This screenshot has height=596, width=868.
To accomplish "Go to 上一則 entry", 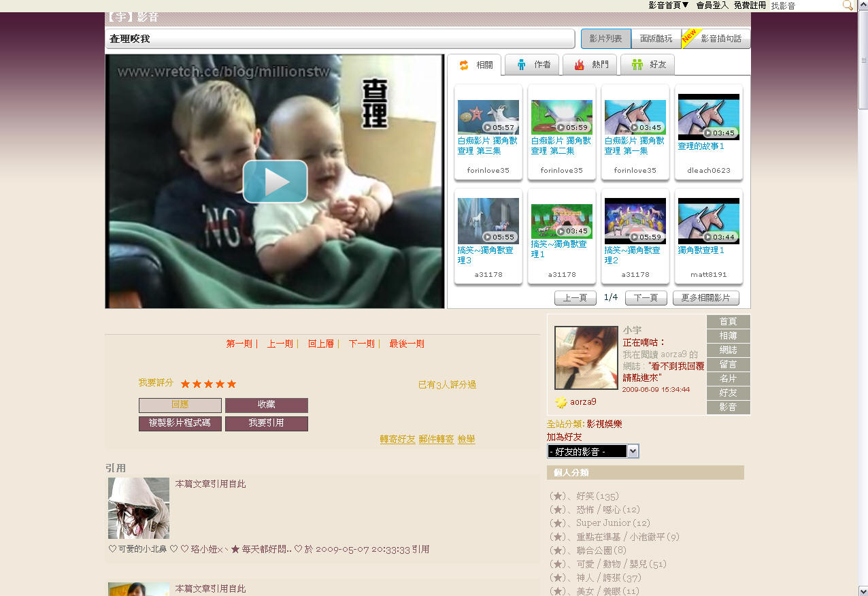I will [x=280, y=344].
